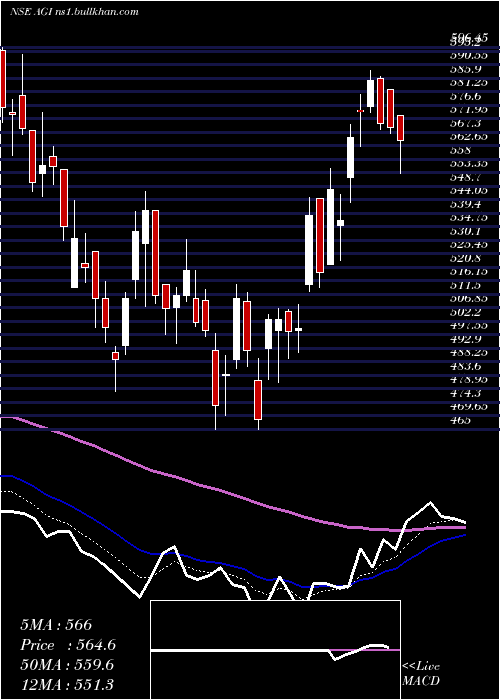500x700 pixels.
Task: Select the 5MA : 566 value label
Action: pos(56,625)
